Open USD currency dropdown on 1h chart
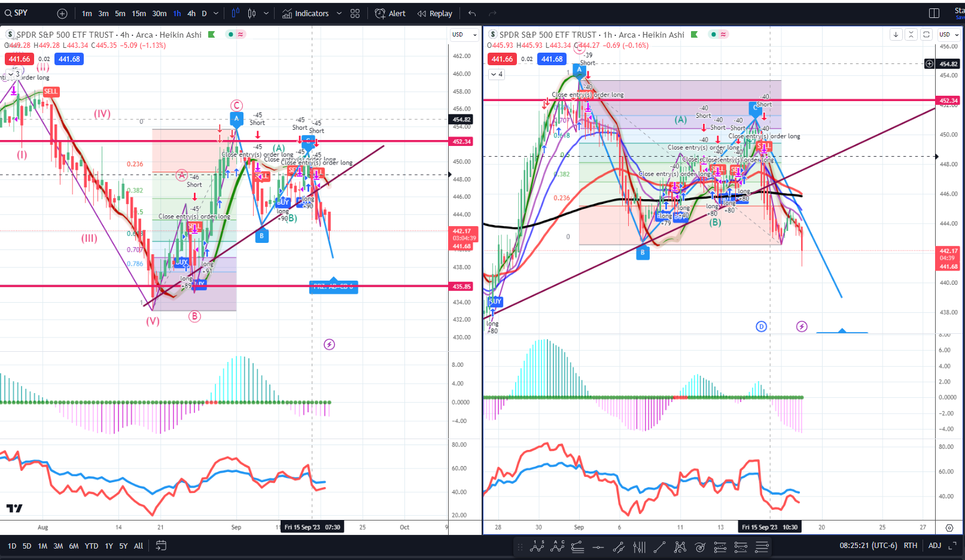This screenshot has width=965, height=560. 949,35
